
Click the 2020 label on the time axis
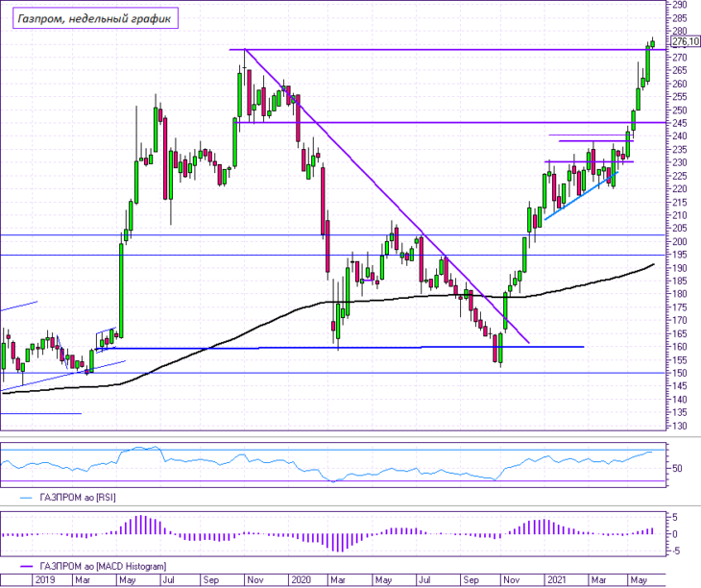coord(301,580)
